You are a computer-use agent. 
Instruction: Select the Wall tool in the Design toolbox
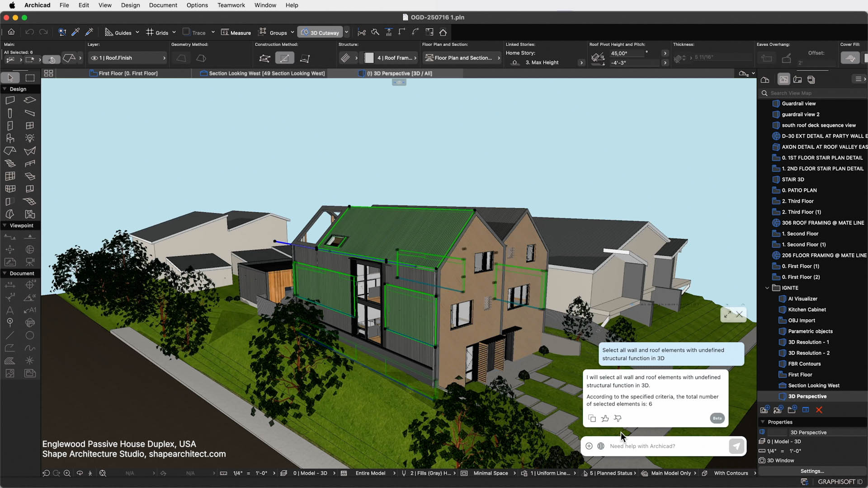point(10,100)
